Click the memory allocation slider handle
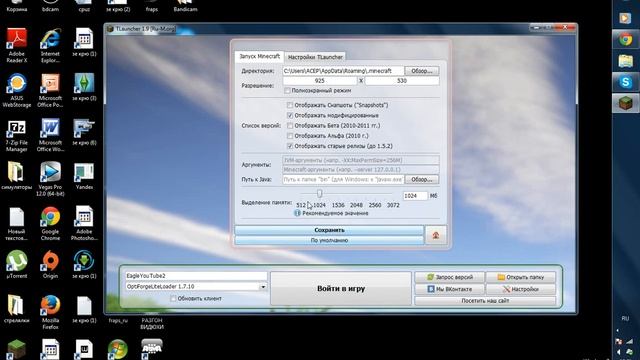The height and width of the screenshot is (360, 640). coord(319,193)
